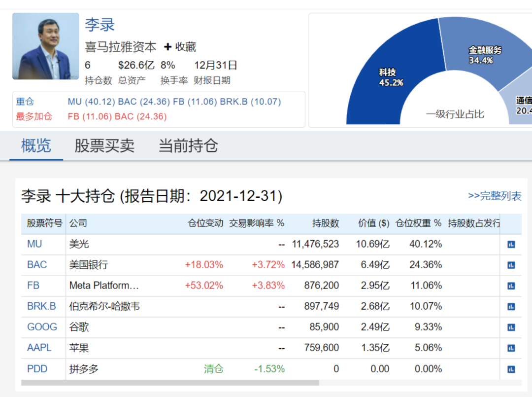The width and height of the screenshot is (532, 397).
Task: Sort by 价值 ($) column header
Action: click(373, 223)
